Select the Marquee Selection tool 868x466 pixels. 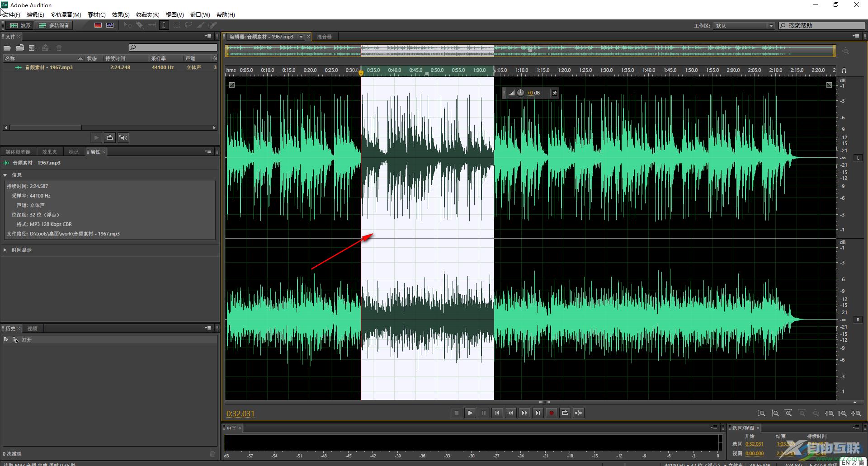[177, 25]
